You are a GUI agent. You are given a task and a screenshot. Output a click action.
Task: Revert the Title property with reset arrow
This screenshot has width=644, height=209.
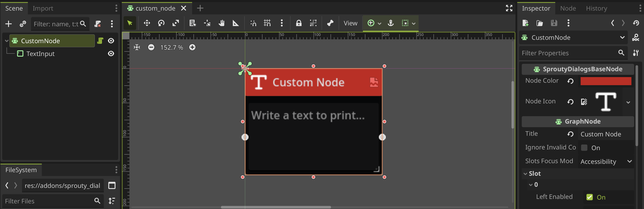tap(571, 134)
